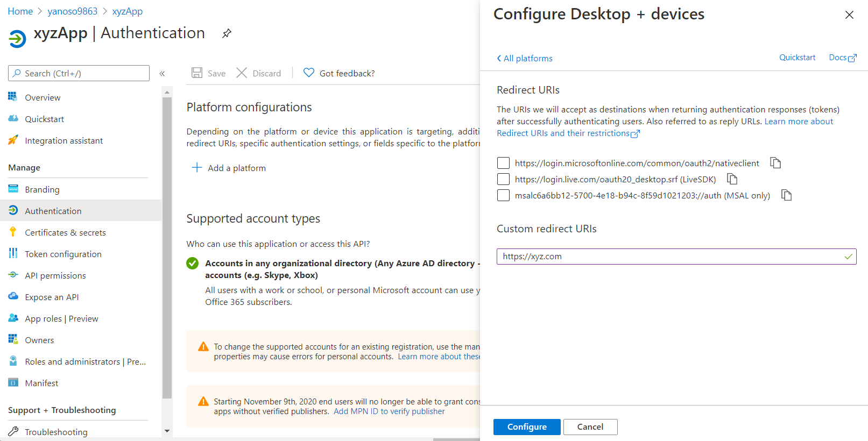Screen dimensions: 868x441
Task: Click the Save disk icon
Action: [x=197, y=73]
